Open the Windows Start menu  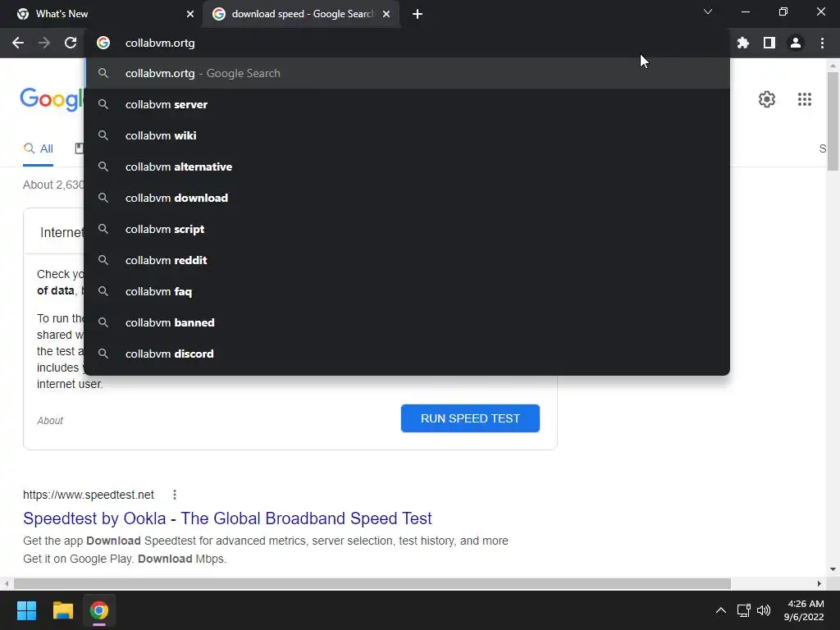[x=26, y=610]
